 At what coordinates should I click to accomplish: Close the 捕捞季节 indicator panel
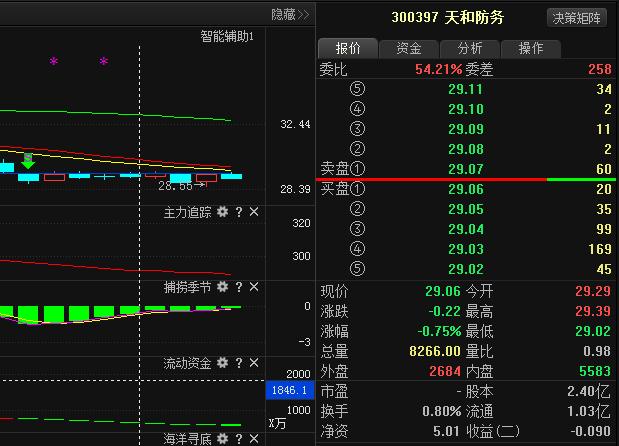click(x=254, y=287)
